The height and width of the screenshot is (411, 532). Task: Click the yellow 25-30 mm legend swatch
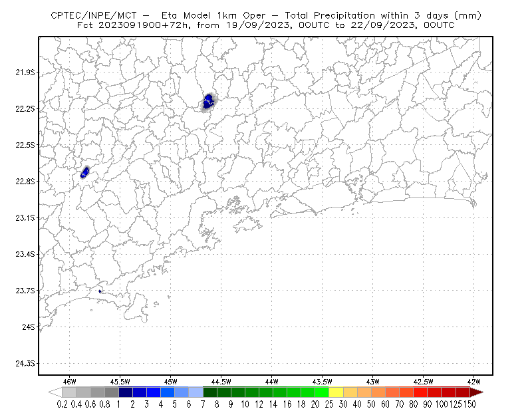(336, 392)
